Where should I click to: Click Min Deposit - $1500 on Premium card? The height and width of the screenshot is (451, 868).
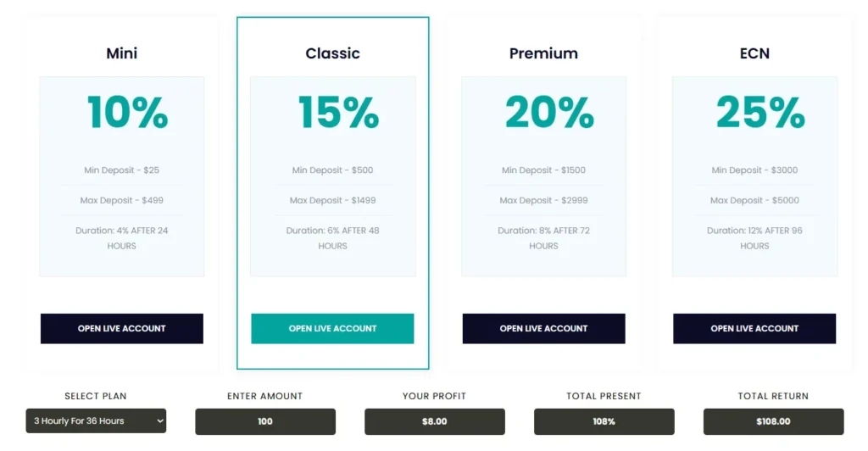pos(543,170)
